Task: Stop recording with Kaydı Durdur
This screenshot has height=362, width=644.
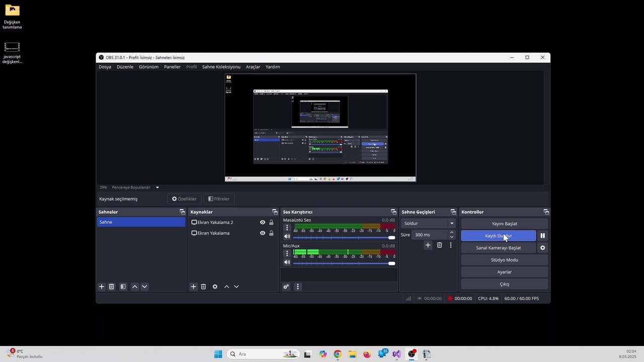Action: coord(499,236)
